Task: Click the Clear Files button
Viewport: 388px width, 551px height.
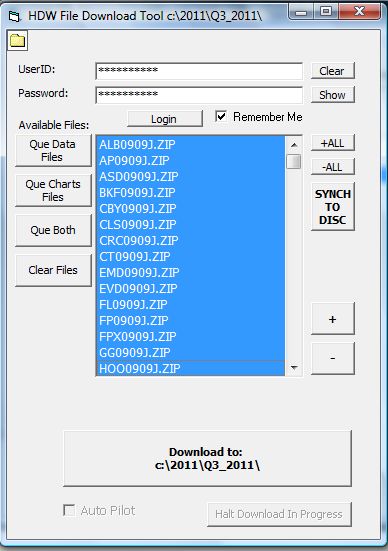Action: click(x=53, y=270)
